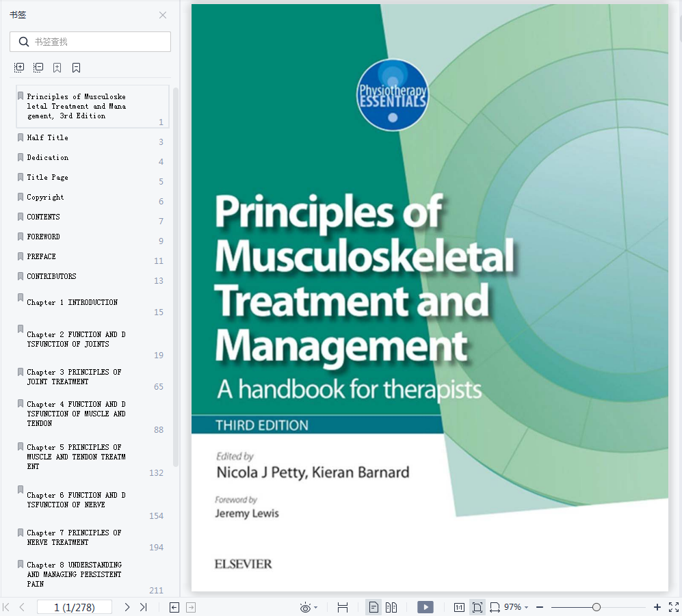Click the fit width icon

495,607
